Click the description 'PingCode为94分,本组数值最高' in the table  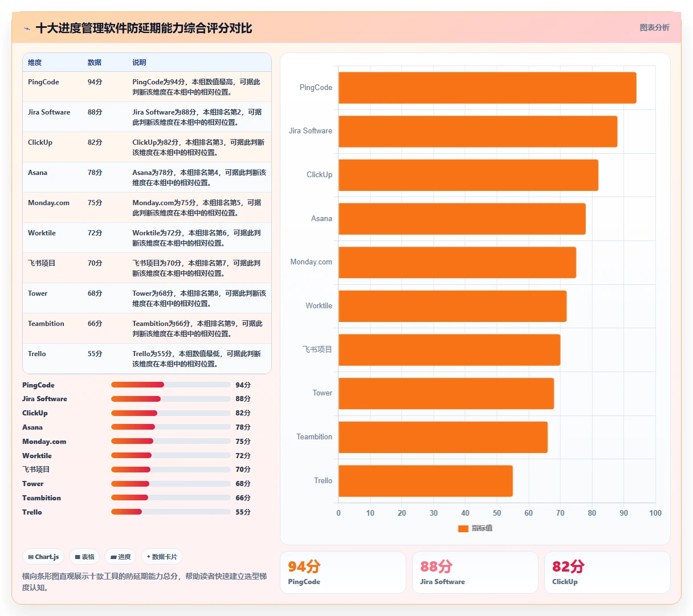(x=197, y=87)
